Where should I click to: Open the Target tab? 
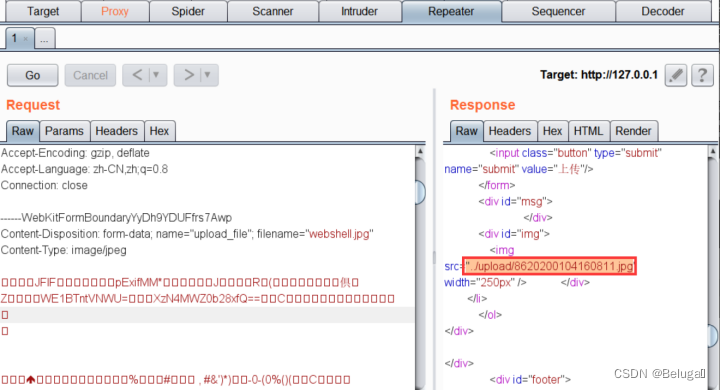pos(43,11)
